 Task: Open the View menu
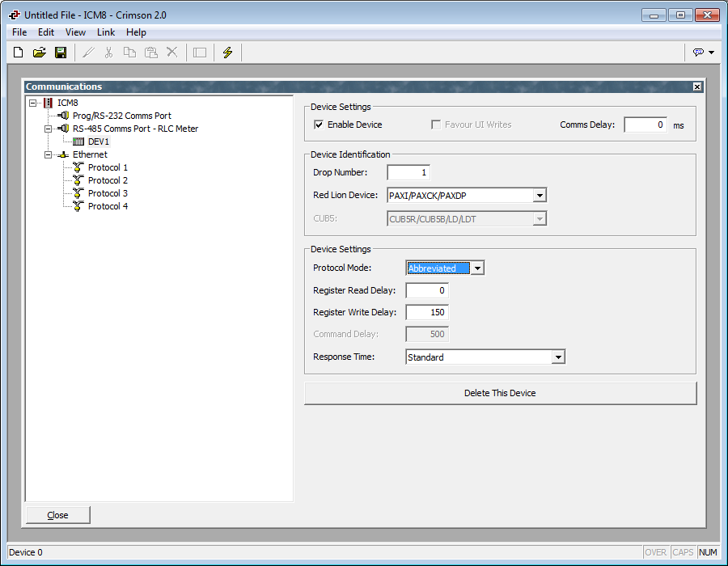click(75, 32)
